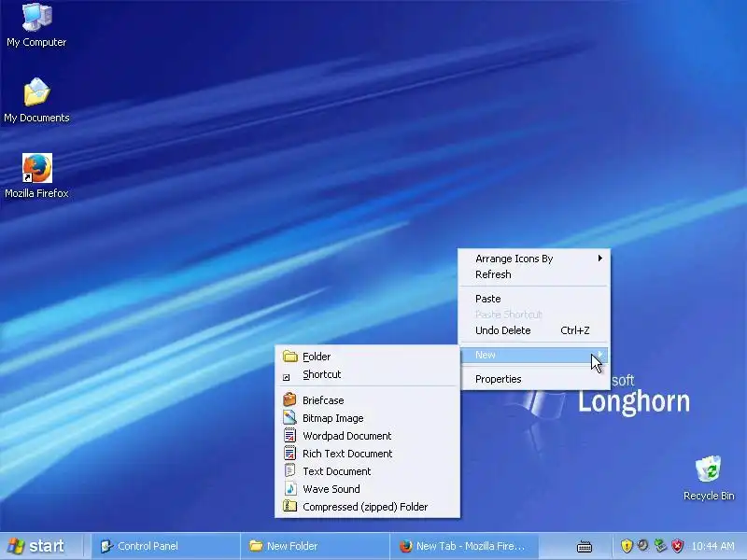The image size is (747, 560).
Task: Click the Wave Sound music note icon
Action: 289,488
